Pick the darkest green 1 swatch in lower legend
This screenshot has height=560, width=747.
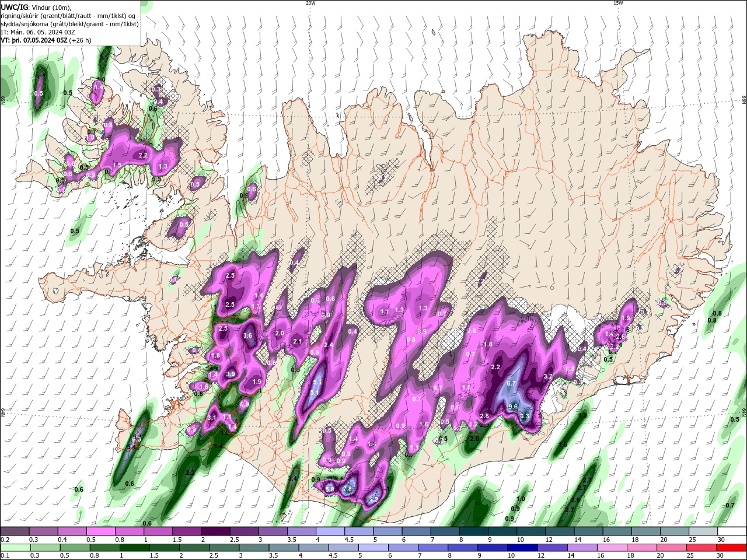coord(135,548)
